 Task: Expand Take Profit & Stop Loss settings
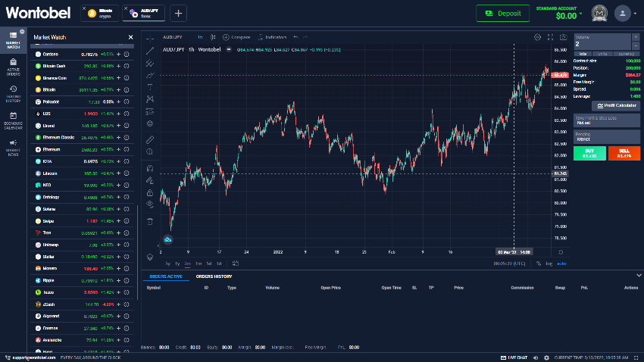[607, 120]
